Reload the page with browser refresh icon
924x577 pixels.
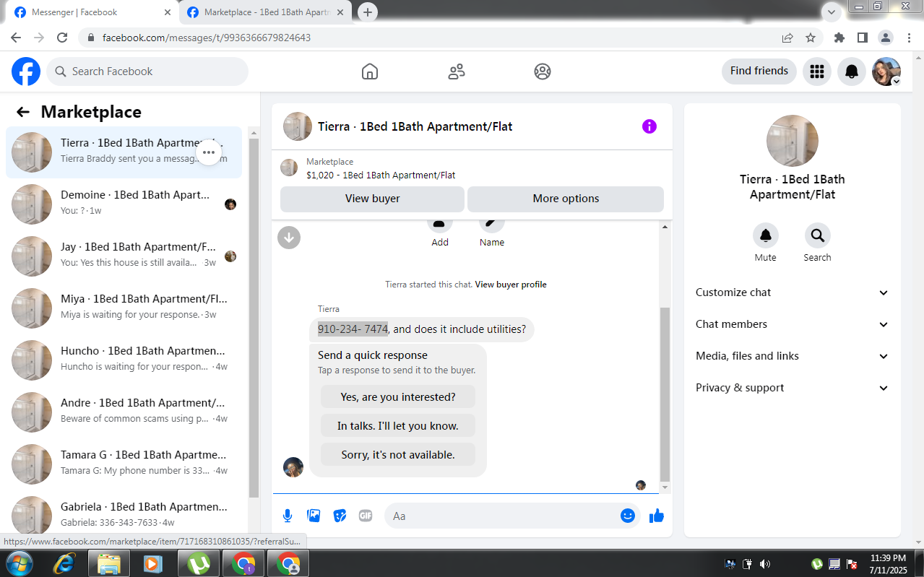[62, 38]
